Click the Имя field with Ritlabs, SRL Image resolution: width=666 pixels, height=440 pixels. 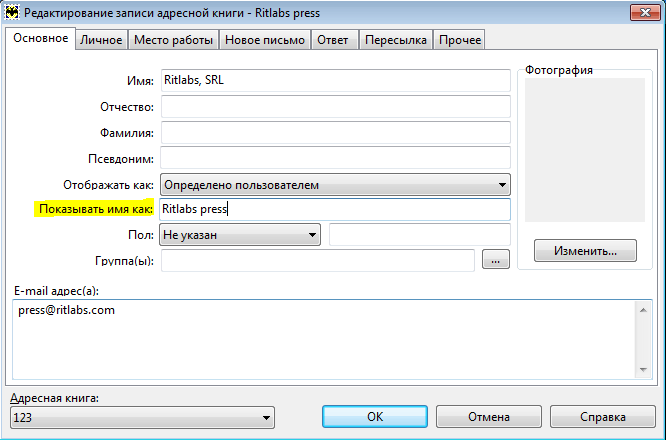click(336, 80)
